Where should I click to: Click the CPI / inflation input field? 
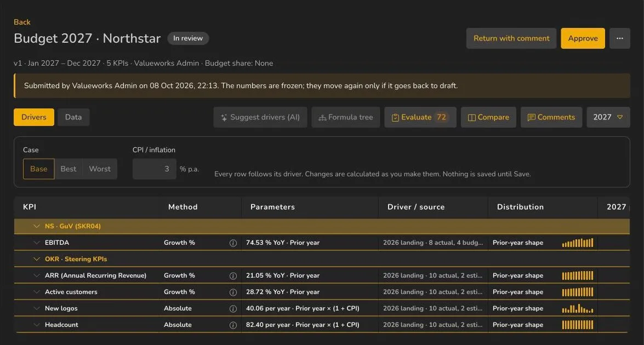click(x=154, y=169)
